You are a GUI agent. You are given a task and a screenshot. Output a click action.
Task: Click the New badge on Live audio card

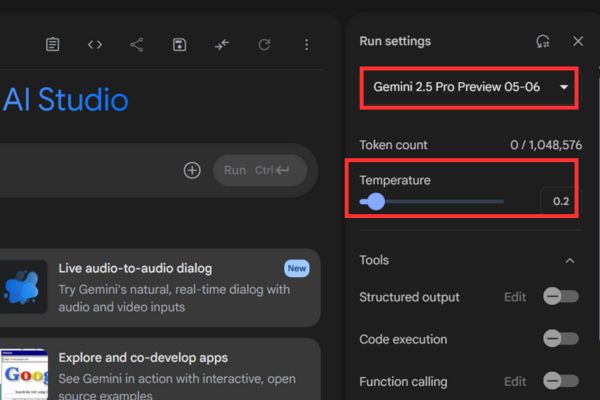(297, 268)
